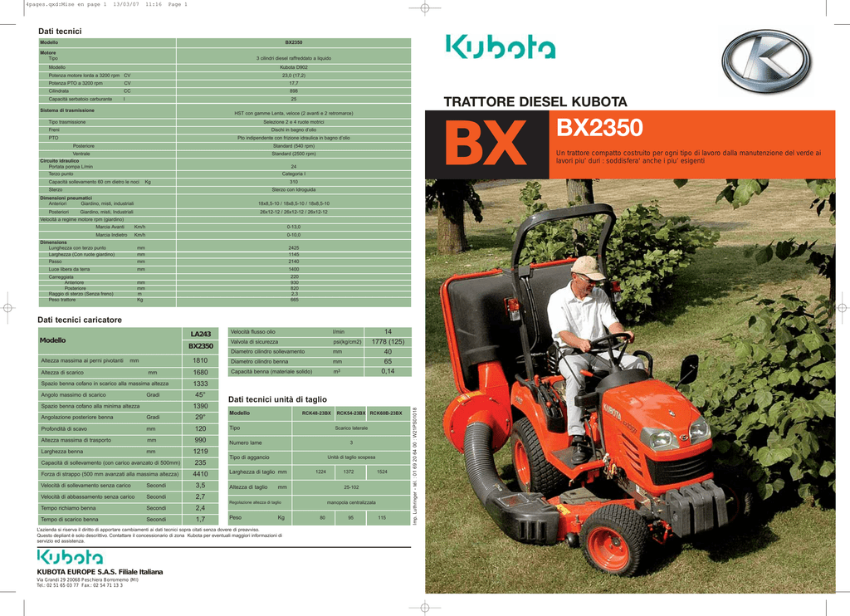Select the disclaimer starting 'L'azienda si riserva il diritto'
Screen dimensions: 850x616
click(159, 535)
